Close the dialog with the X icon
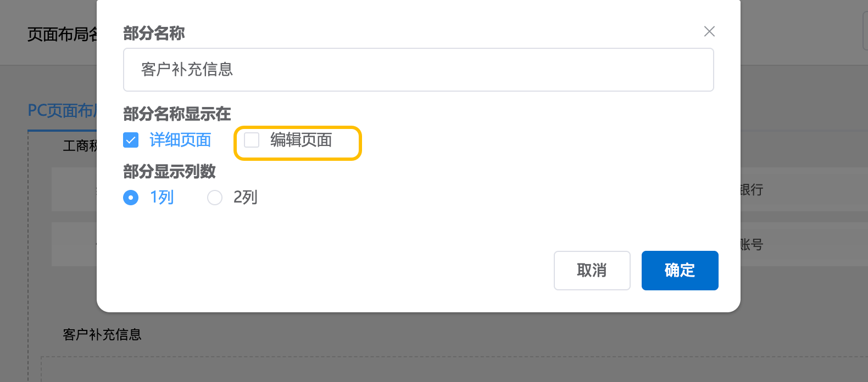This screenshot has height=382, width=868. click(709, 32)
